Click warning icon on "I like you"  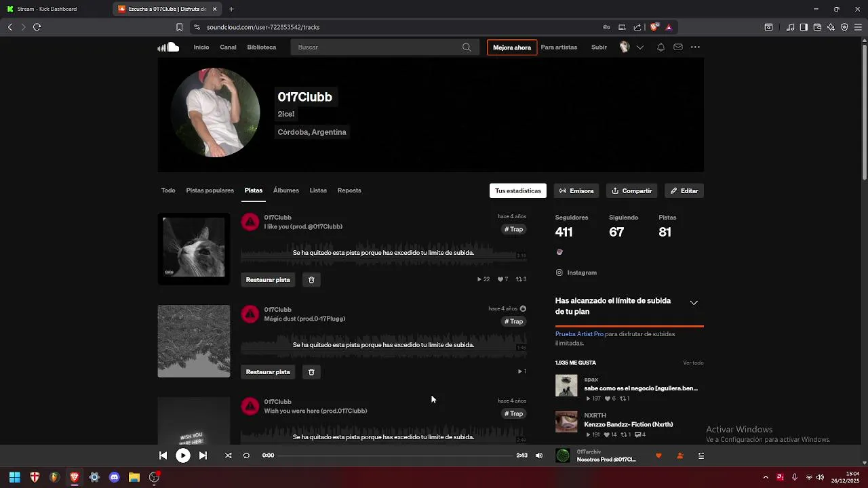(x=250, y=222)
